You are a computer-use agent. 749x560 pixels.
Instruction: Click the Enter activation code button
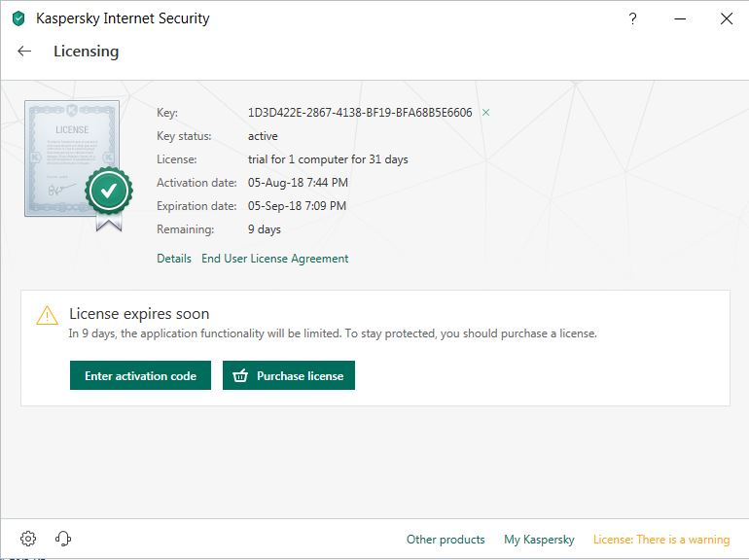tap(140, 375)
